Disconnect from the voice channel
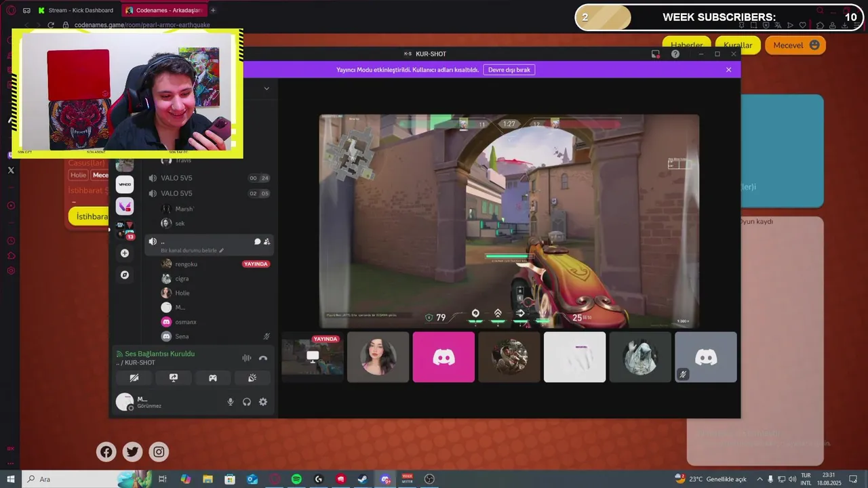Image resolution: width=868 pixels, height=488 pixels. 263,358
